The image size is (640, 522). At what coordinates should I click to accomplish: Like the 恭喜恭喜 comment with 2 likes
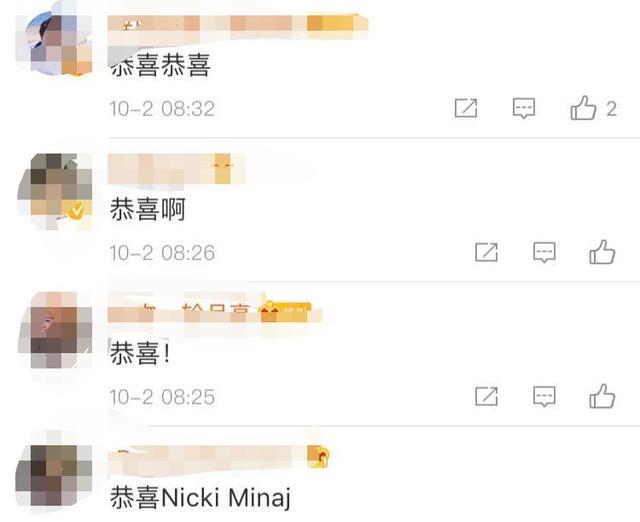click(583, 108)
